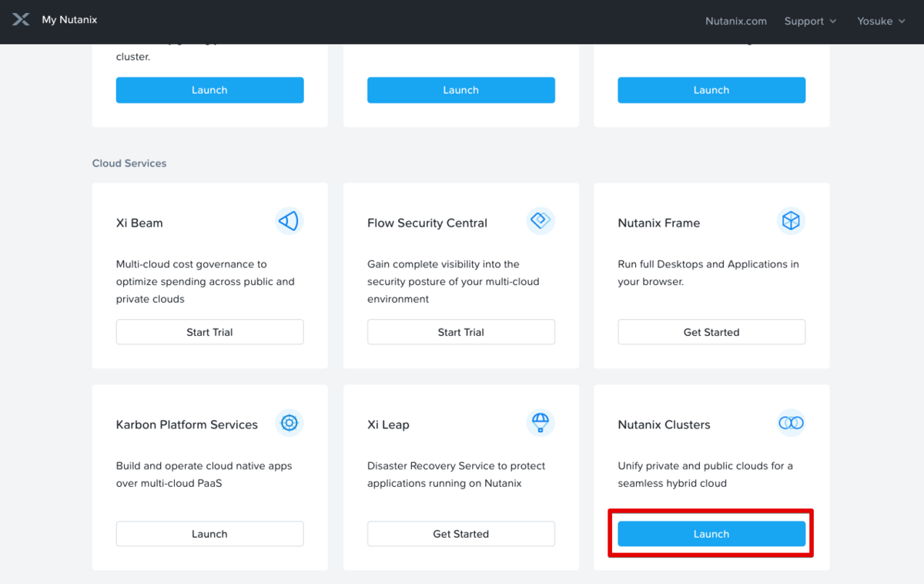Open the Nutanix.com link
Viewport: 924px width, 584px height.
tap(736, 21)
